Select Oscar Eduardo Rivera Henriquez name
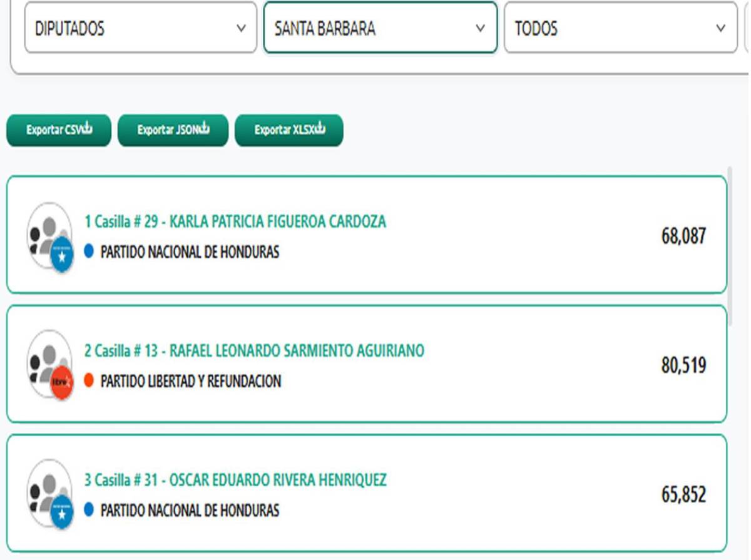 235,480
